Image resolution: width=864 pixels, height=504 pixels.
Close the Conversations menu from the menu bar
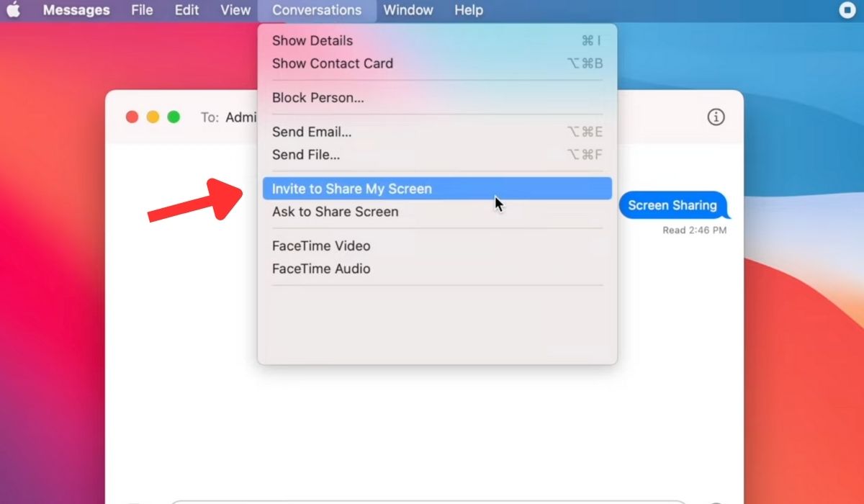pos(317,10)
